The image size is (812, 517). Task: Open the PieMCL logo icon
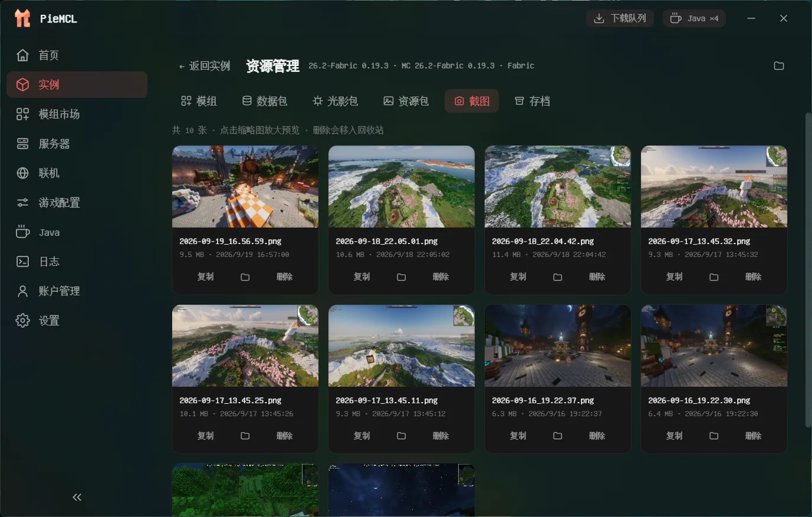[x=22, y=18]
